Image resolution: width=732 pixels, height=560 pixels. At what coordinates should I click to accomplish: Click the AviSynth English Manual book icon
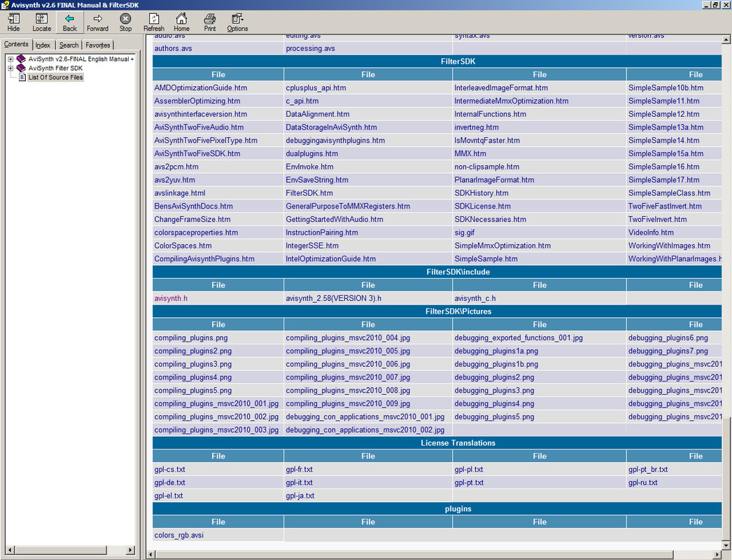[x=21, y=59]
